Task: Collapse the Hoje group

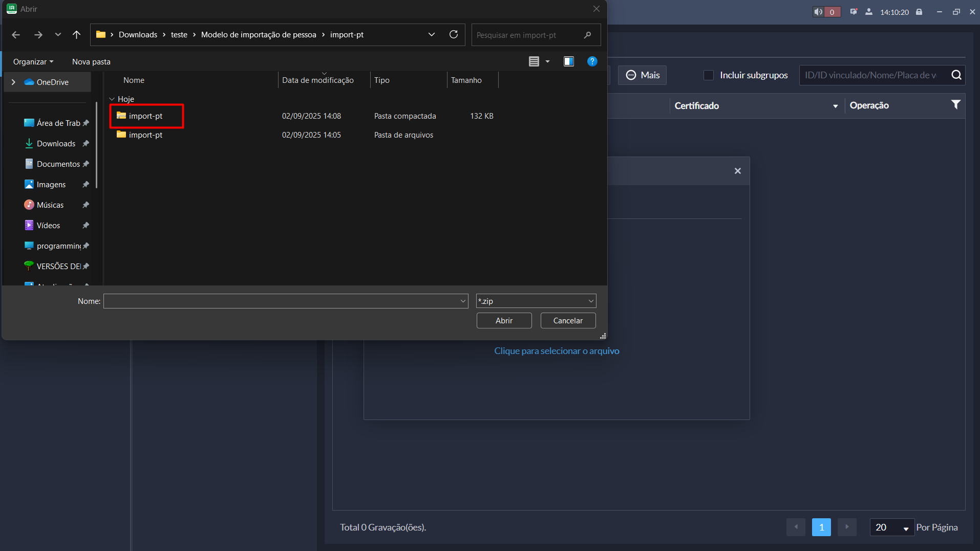Action: pyautogui.click(x=112, y=99)
